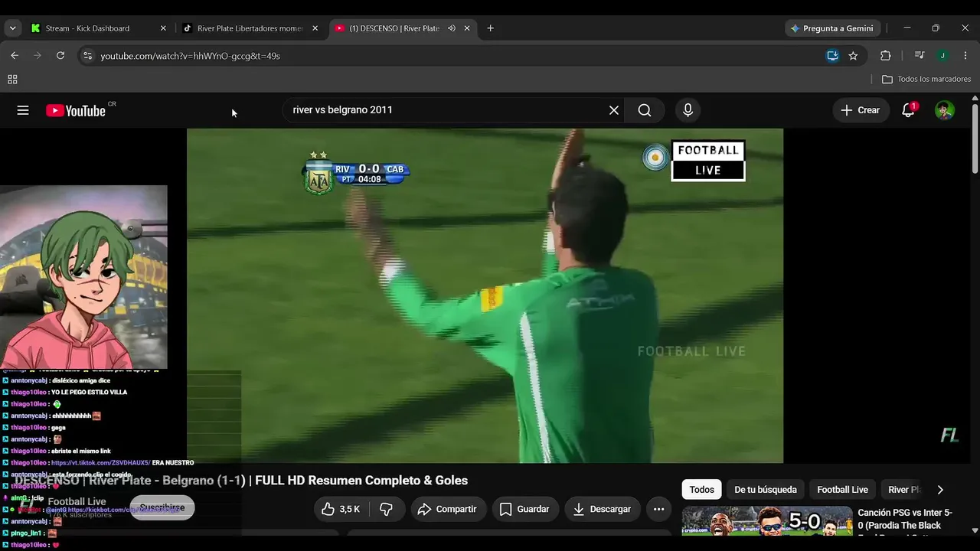Open the Chrome extensions puzzle icon

(886, 56)
